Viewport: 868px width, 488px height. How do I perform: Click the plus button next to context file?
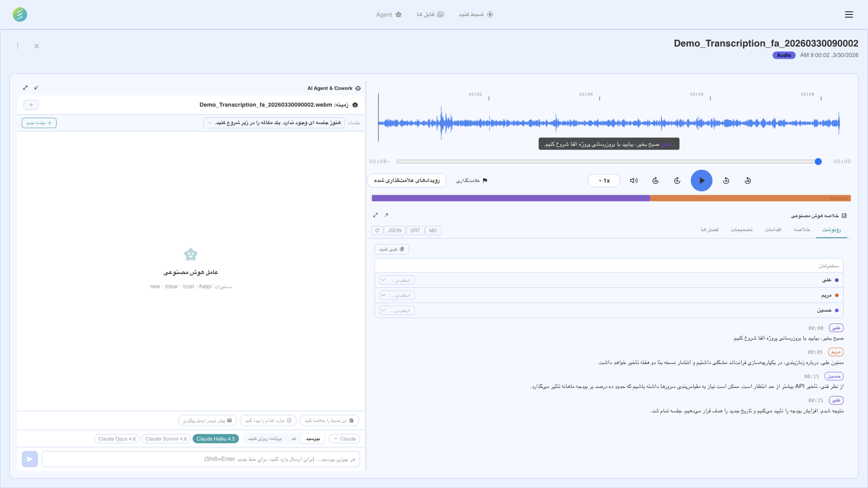[31, 105]
